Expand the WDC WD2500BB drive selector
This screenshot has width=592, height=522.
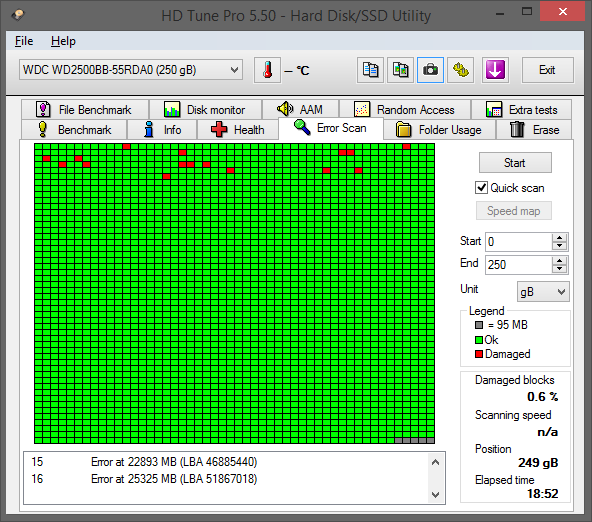pyautogui.click(x=131, y=70)
